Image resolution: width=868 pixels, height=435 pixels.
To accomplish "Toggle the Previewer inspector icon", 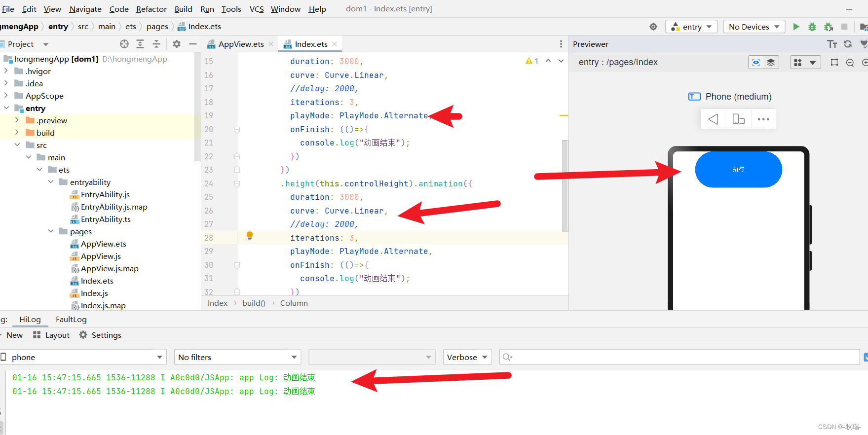I will pos(756,62).
